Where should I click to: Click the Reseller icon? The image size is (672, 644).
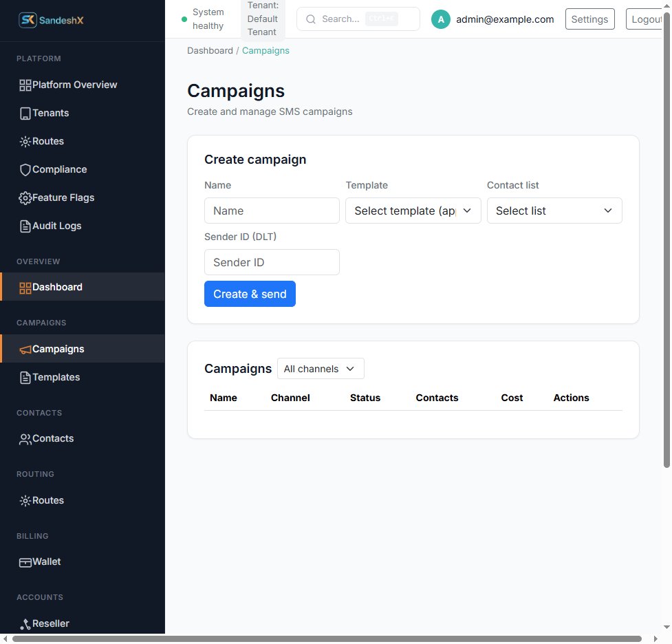[x=25, y=624]
